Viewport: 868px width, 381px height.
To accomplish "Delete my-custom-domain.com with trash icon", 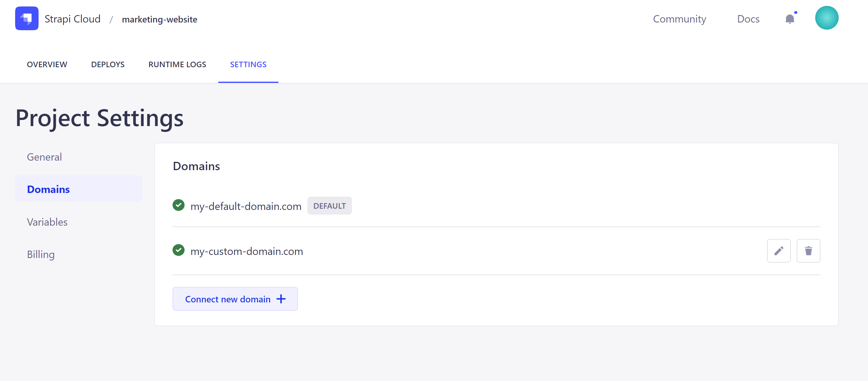I will (808, 251).
